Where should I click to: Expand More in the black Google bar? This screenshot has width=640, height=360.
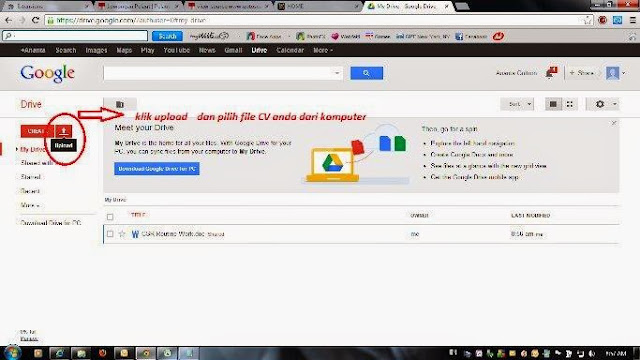coord(323,50)
